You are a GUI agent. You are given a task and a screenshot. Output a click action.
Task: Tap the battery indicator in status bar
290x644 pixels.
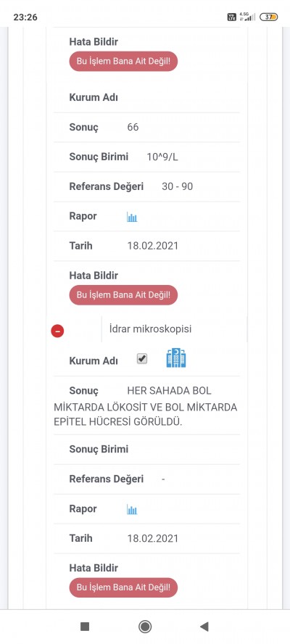[x=269, y=17]
